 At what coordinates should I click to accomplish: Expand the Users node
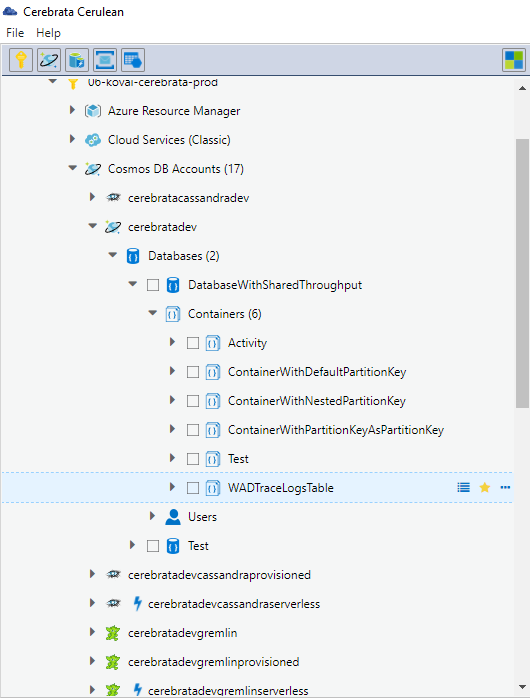coord(152,515)
